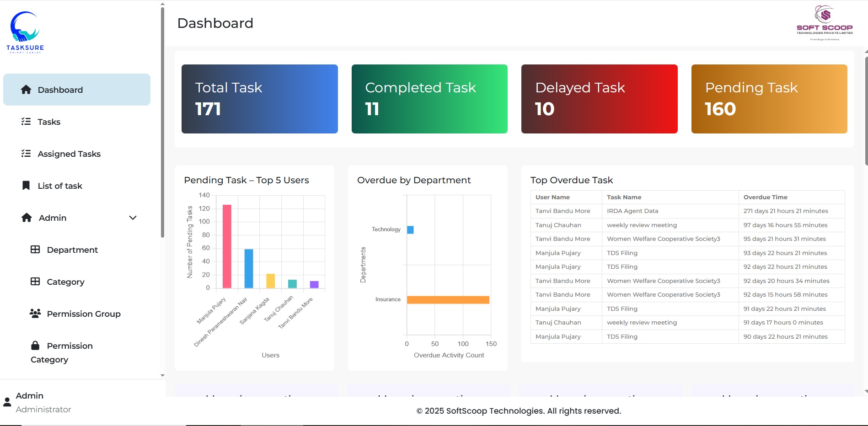This screenshot has width=868, height=426.
Task: Click the Tasks checklist icon
Action: [x=26, y=122]
